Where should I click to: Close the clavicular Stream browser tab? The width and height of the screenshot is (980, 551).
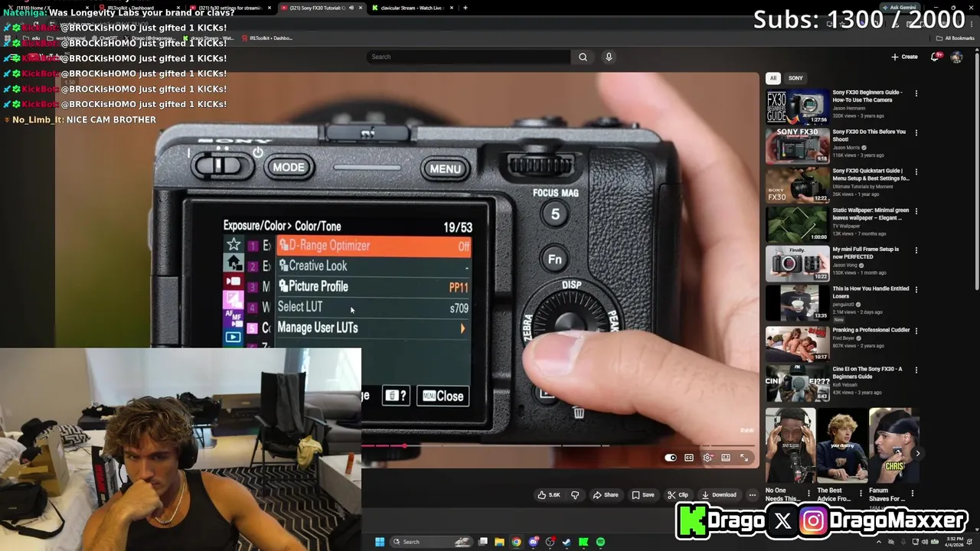point(452,8)
